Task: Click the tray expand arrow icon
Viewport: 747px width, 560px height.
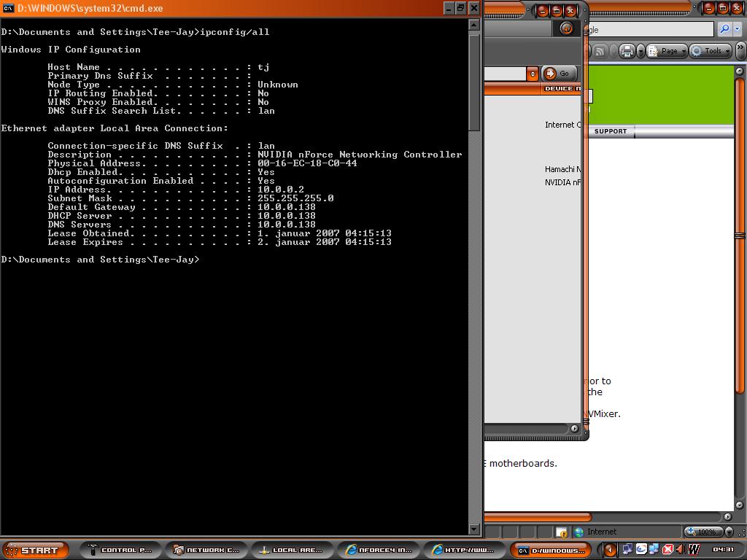Action: click(x=611, y=549)
